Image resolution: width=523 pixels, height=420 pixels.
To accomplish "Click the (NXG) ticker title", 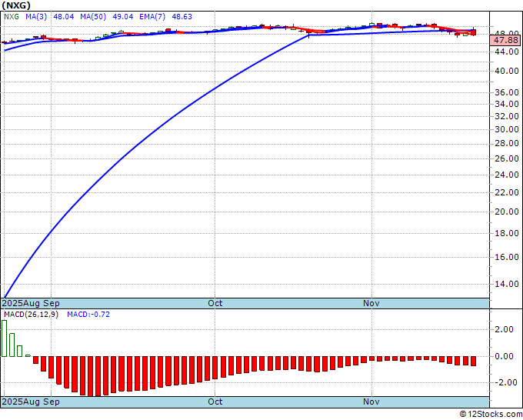I will tap(16, 5).
